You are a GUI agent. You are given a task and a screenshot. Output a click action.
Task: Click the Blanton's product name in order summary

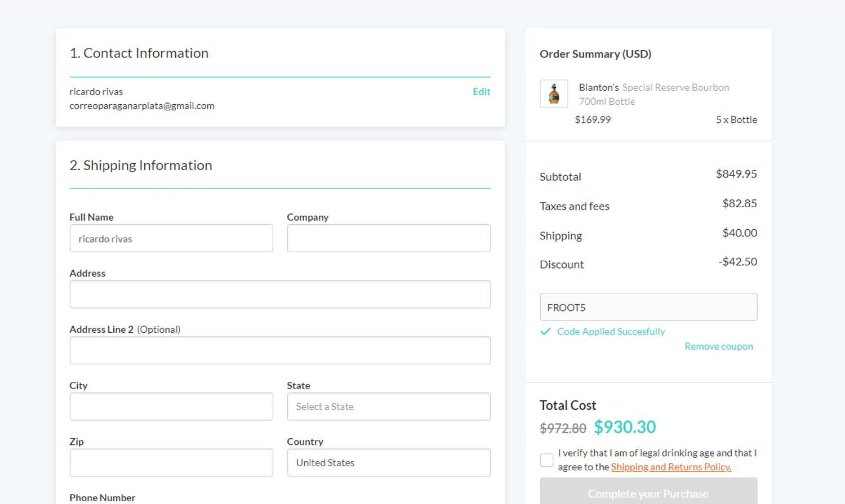point(599,87)
